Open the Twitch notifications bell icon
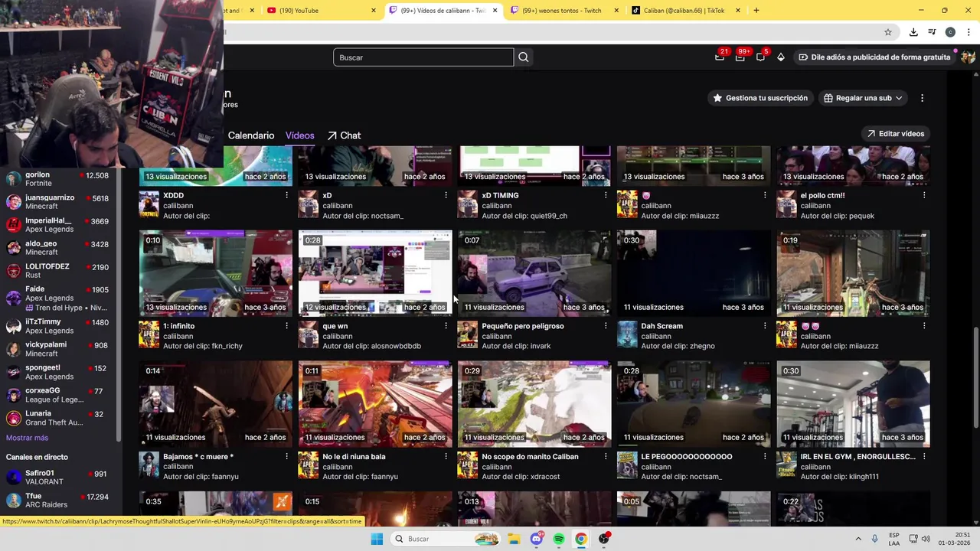980x551 pixels. 720,57
